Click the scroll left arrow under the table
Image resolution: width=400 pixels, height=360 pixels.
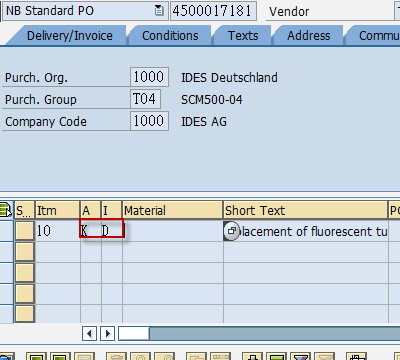click(89, 333)
